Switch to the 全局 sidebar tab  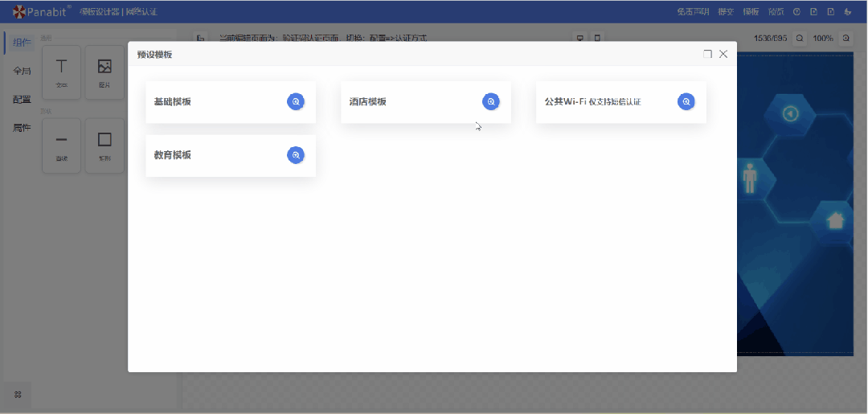tap(22, 71)
